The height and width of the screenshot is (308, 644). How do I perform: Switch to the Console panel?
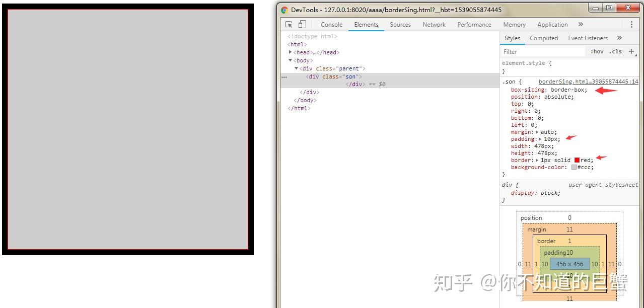pos(331,24)
